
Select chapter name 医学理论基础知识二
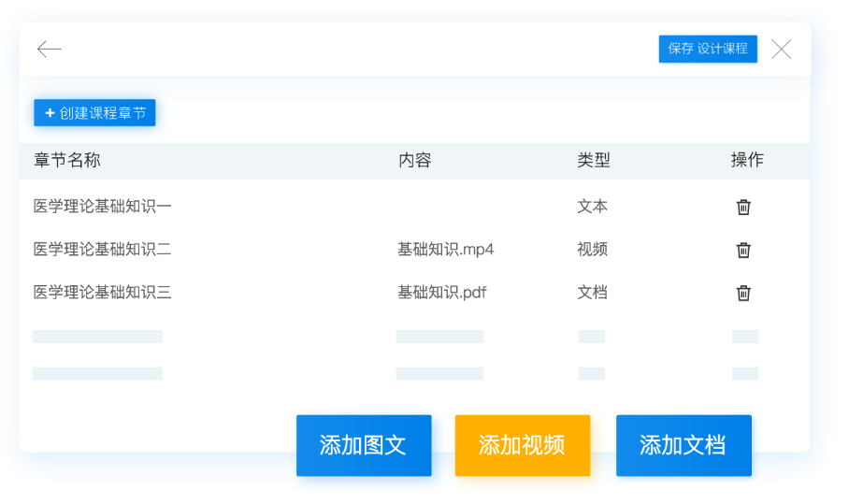coord(103,250)
